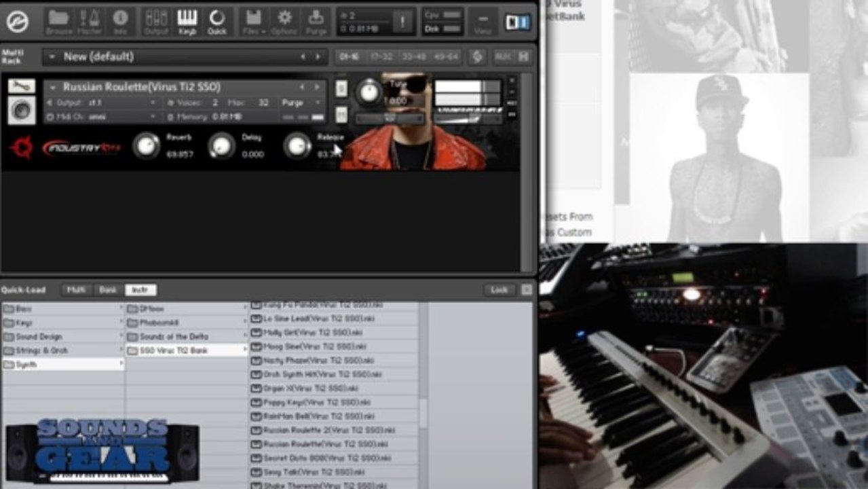Click the NI minimized view icon
Screen dimensions: 868x489
pyautogui.click(x=518, y=22)
